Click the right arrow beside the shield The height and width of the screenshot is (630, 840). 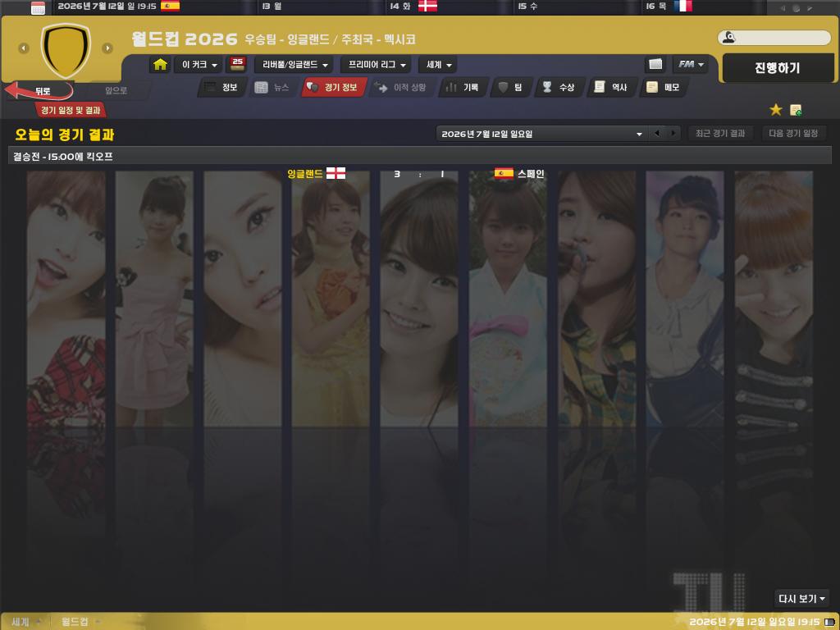[x=107, y=48]
